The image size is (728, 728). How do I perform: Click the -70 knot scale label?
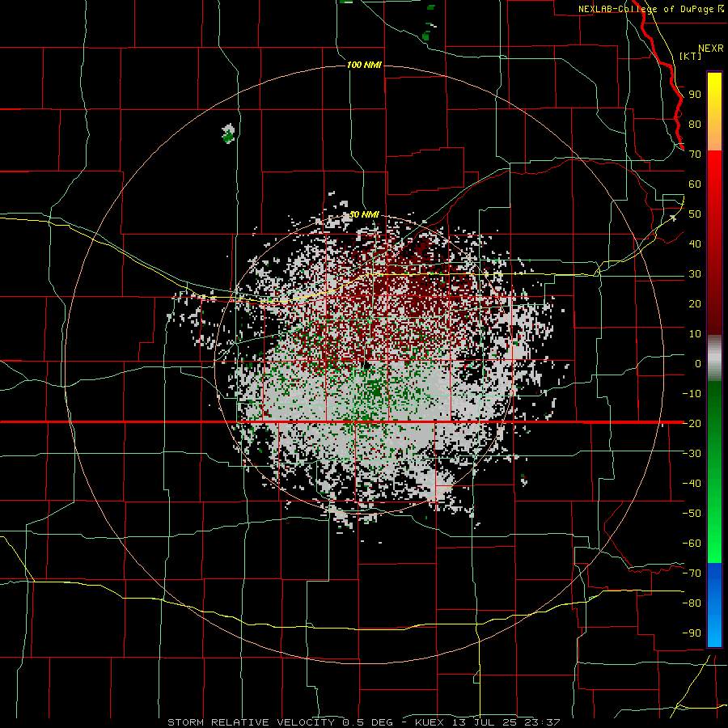(692, 574)
